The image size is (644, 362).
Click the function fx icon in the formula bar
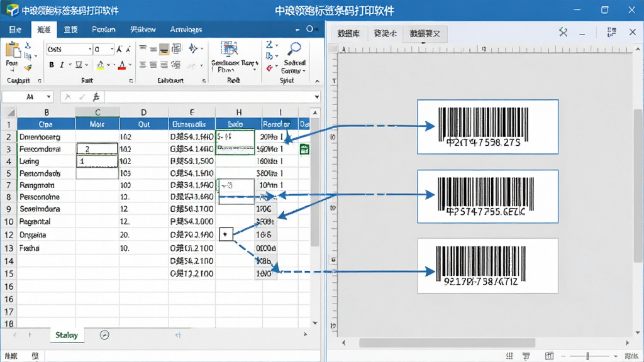point(96,97)
